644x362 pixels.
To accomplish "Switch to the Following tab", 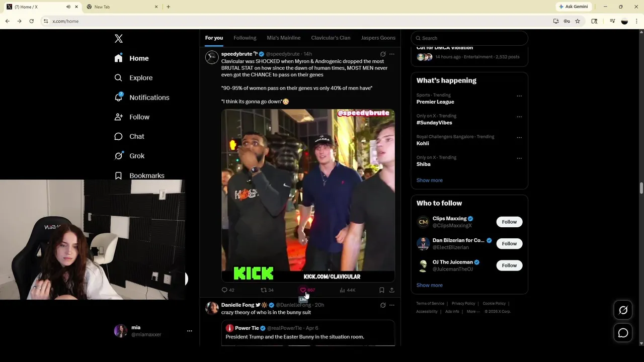I will (x=245, y=38).
